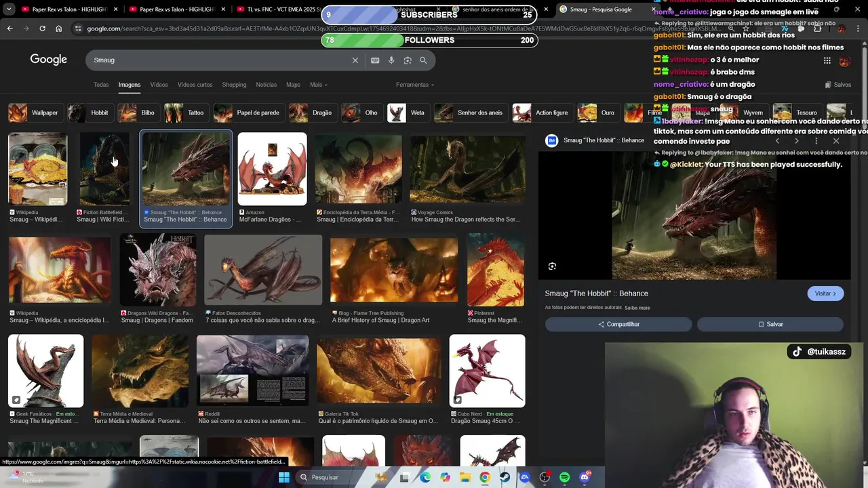Open Dragons Wiki Fandom thumbnail
868x488 pixels.
[158, 270]
